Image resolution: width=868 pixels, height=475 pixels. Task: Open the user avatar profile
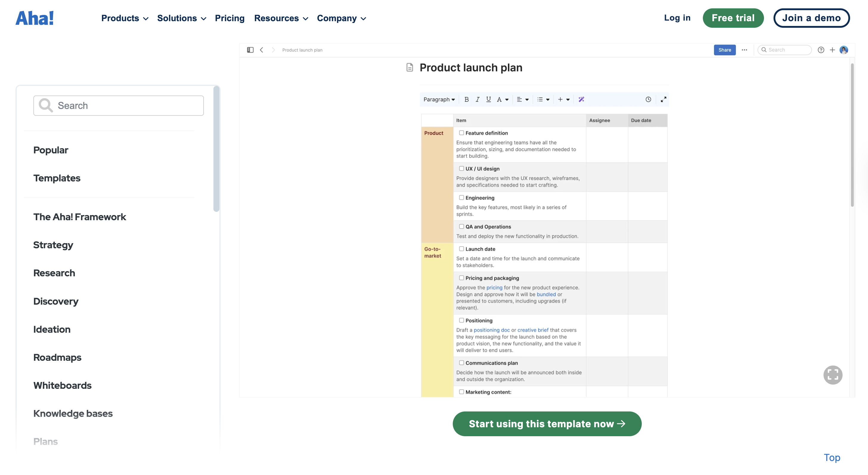(x=844, y=50)
